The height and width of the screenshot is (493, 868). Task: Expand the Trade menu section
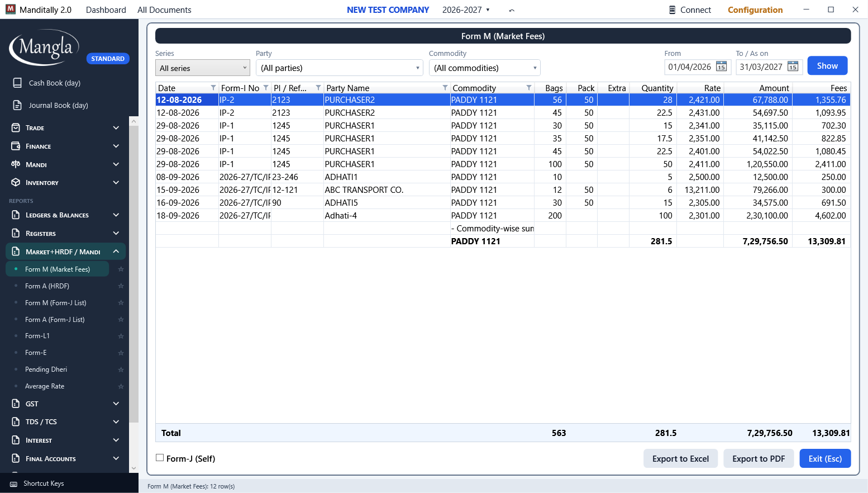click(66, 128)
